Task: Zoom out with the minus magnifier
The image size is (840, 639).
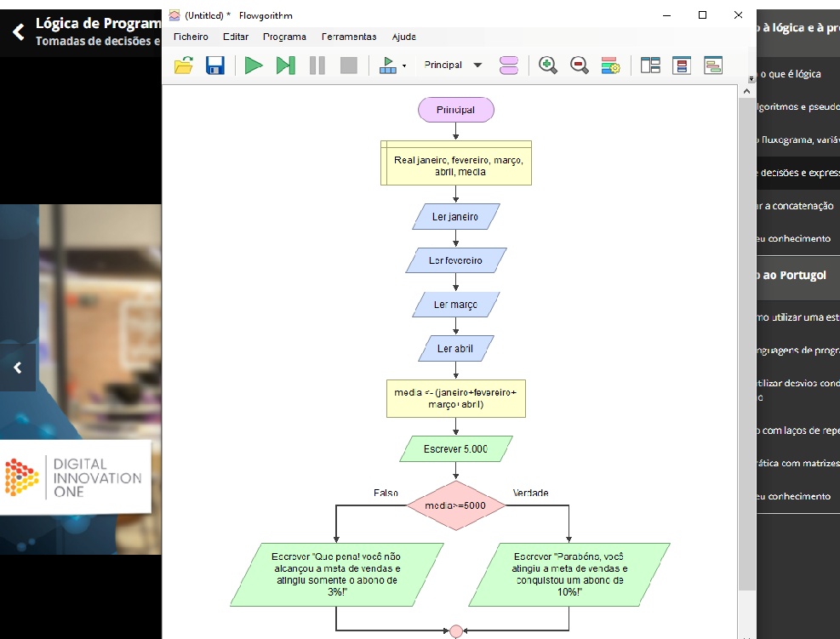Action: click(x=579, y=66)
